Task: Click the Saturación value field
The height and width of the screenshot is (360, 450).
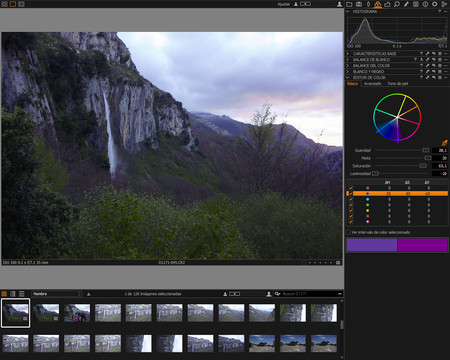Action: pos(440,166)
